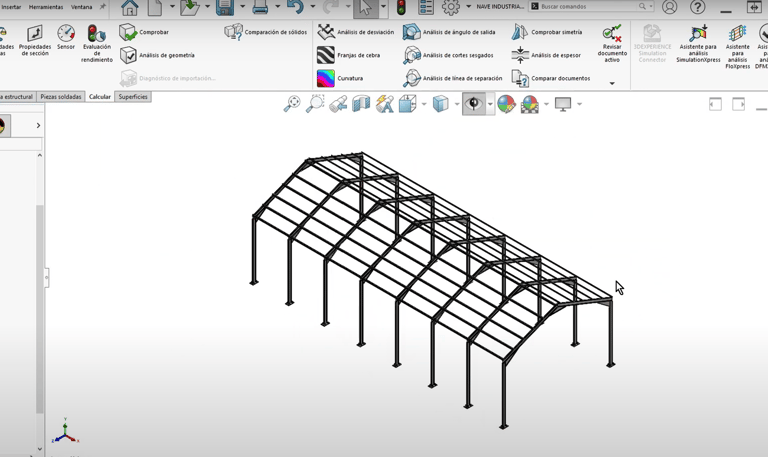Open the Ventana menu
Screen dimensions: 768x457
click(81, 7)
